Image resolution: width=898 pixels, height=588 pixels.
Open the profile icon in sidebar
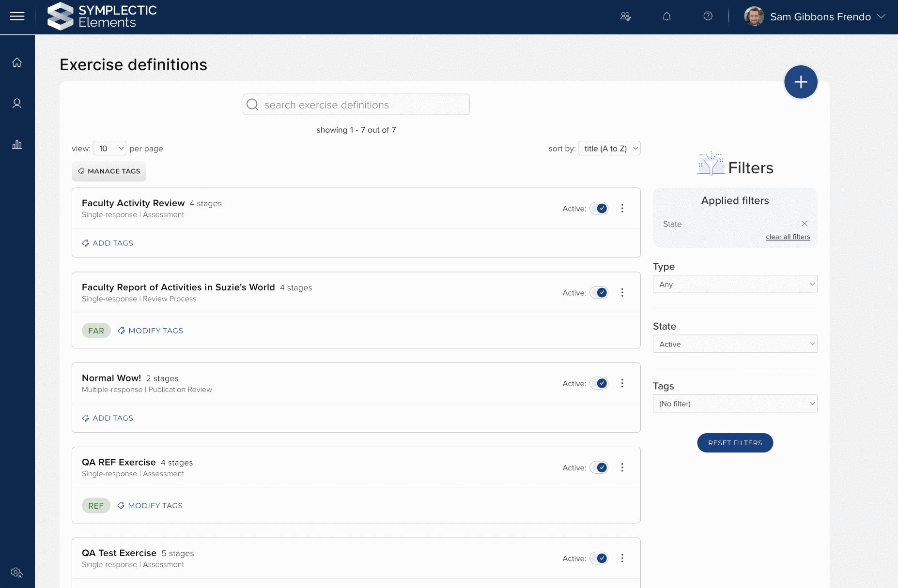point(17,103)
